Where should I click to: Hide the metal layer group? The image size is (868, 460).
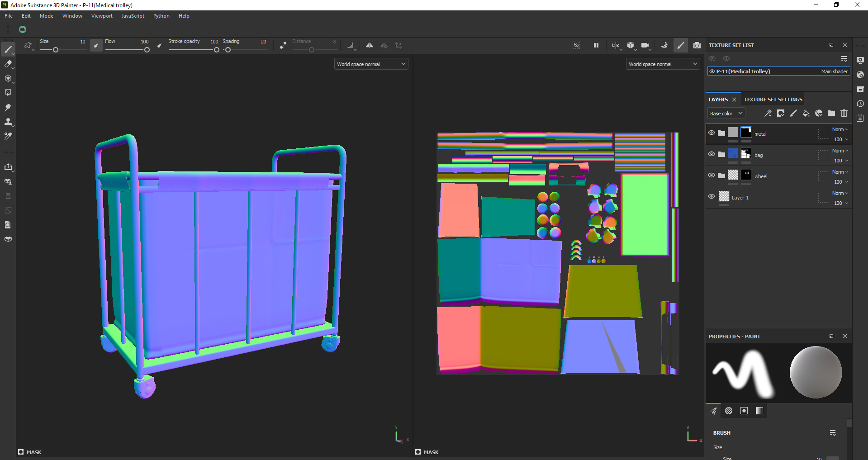click(x=711, y=133)
